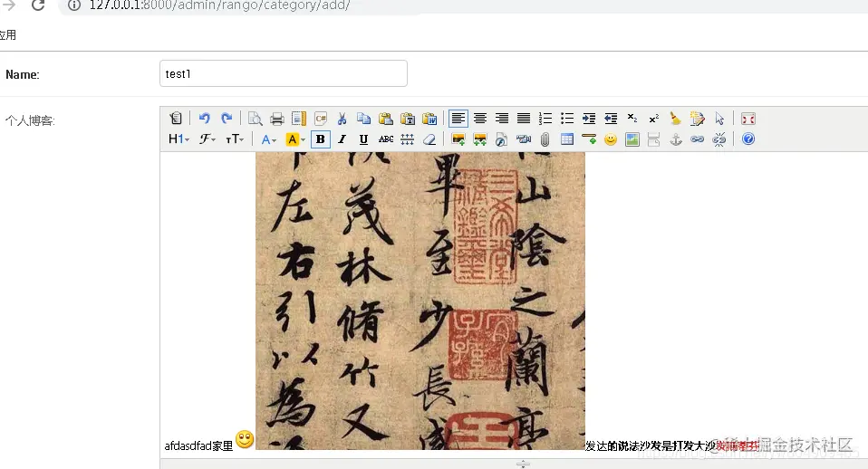Click the Print icon
The width and height of the screenshot is (868, 469).
coord(276,119)
